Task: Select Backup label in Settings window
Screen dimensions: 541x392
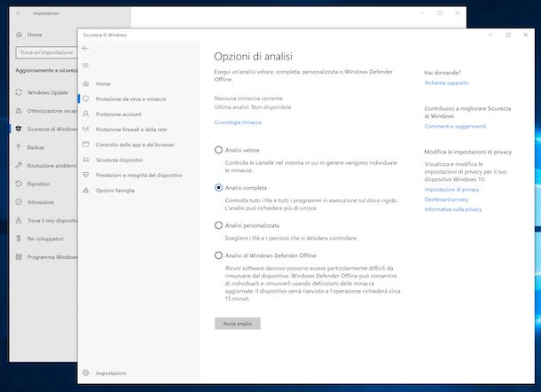Action: (35, 147)
